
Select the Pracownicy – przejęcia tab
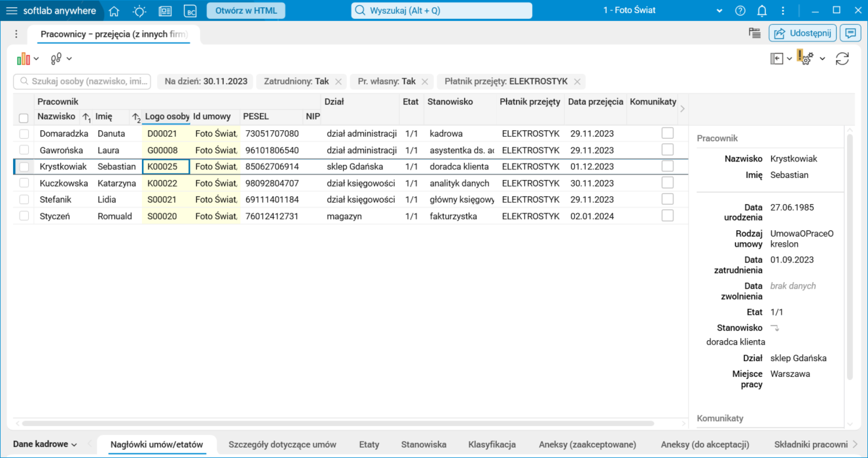click(x=115, y=34)
